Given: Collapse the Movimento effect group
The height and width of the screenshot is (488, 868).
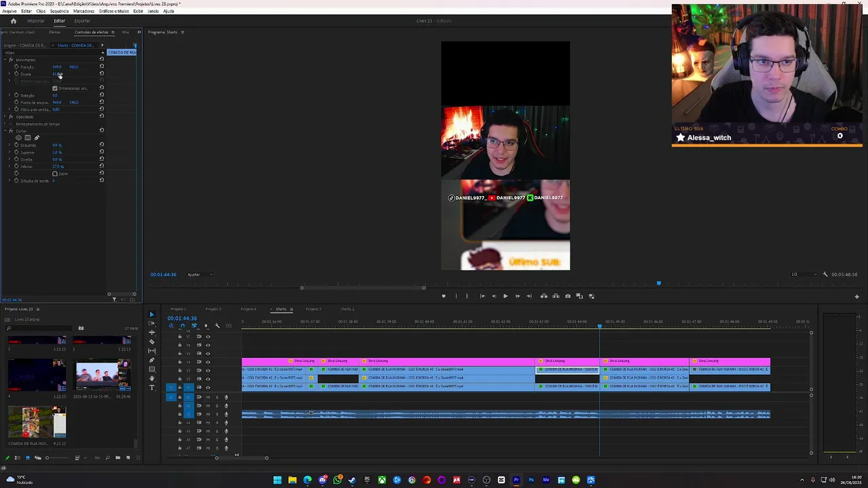Looking at the screenshot, I should (5, 60).
